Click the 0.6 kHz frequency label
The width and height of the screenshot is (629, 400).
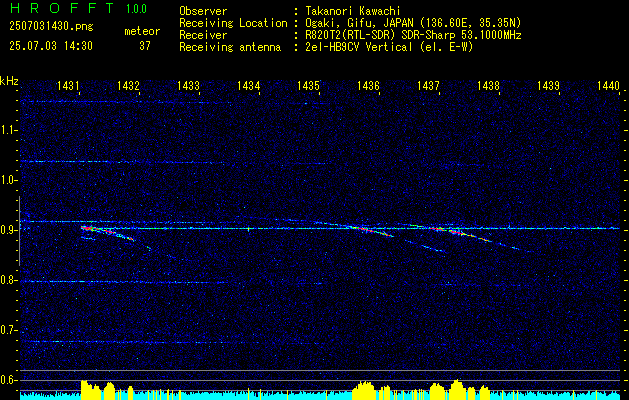coord(7,380)
